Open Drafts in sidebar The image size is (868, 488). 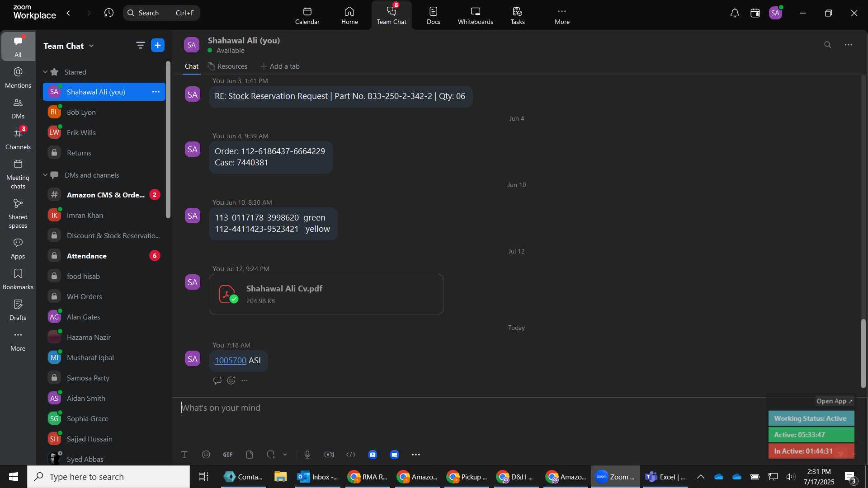(18, 310)
